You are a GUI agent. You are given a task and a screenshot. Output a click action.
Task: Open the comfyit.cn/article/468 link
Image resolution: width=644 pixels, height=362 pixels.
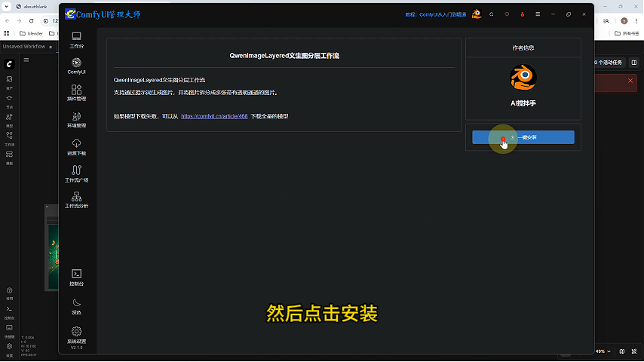point(214,116)
